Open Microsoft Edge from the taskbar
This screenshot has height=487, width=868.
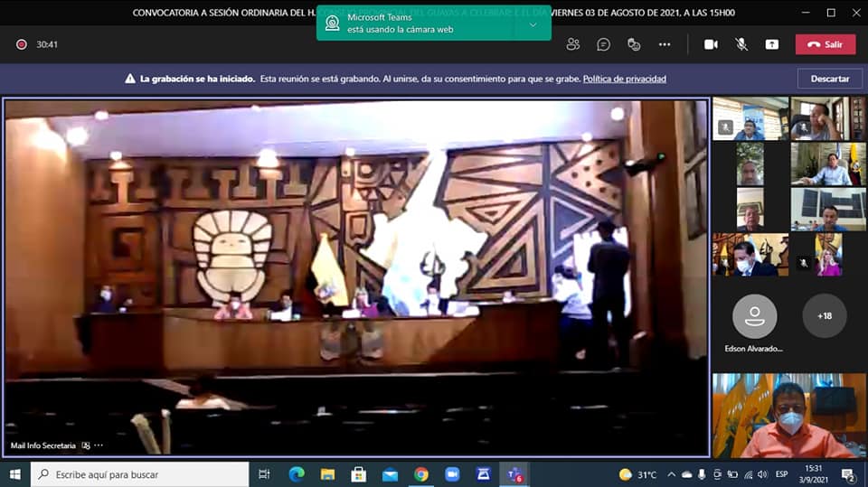tap(297, 474)
